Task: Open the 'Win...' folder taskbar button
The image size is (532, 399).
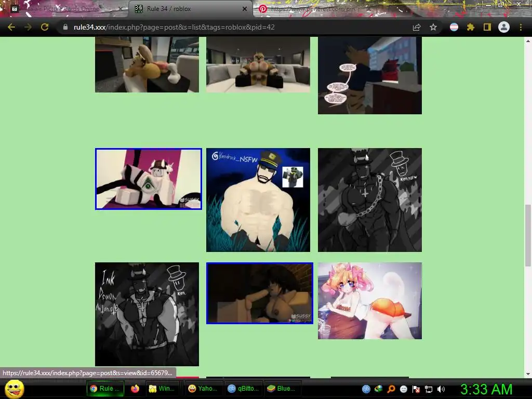Action: point(162,389)
